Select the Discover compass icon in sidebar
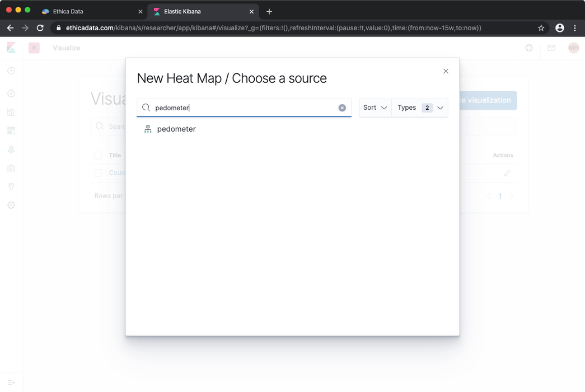This screenshot has height=392, width=585. click(x=11, y=93)
